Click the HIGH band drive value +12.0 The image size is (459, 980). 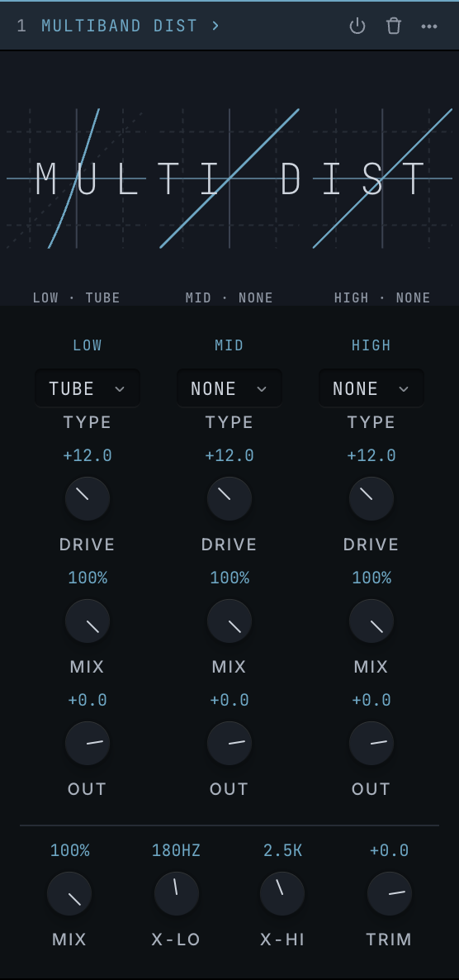coord(371,455)
